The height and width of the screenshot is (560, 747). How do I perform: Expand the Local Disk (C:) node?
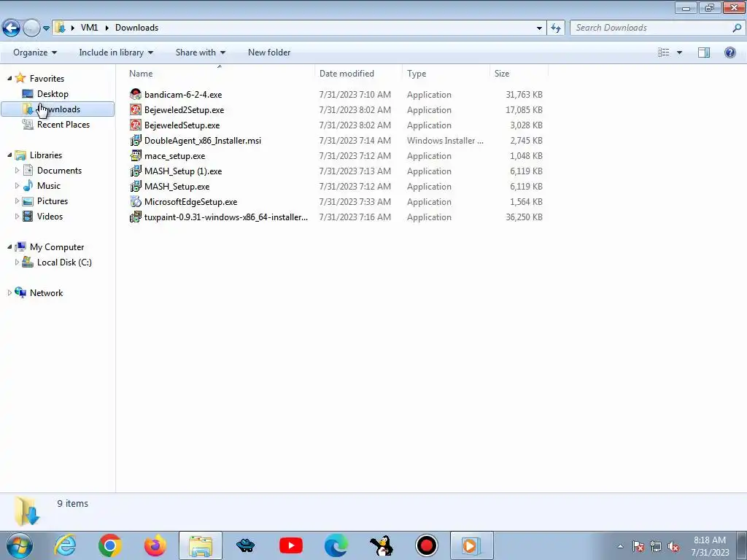(x=18, y=262)
